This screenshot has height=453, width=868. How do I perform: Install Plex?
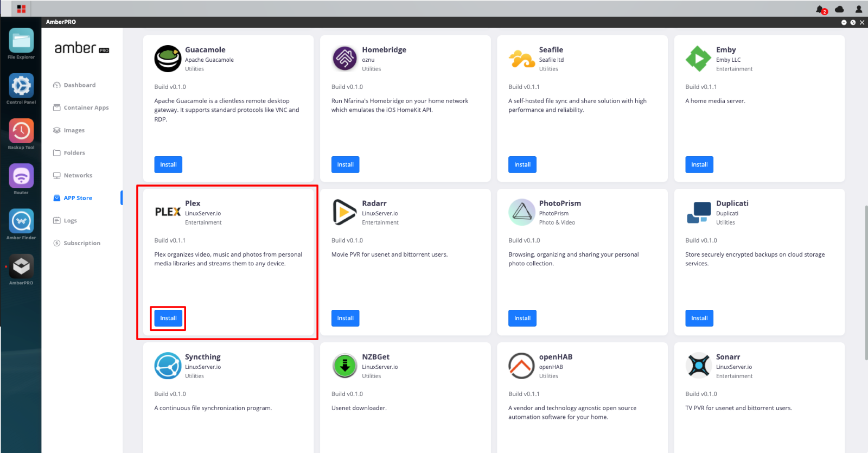[168, 318]
